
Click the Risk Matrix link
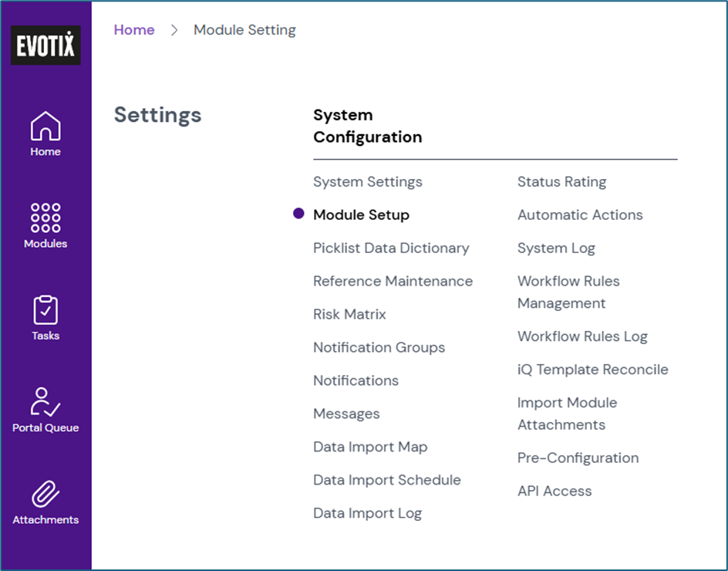point(349,315)
